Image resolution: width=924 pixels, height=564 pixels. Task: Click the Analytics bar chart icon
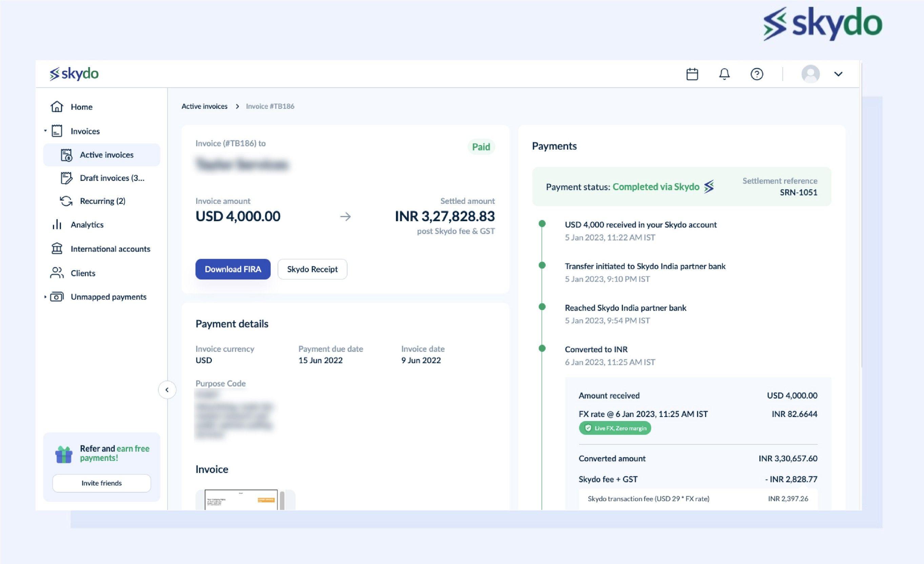57,225
